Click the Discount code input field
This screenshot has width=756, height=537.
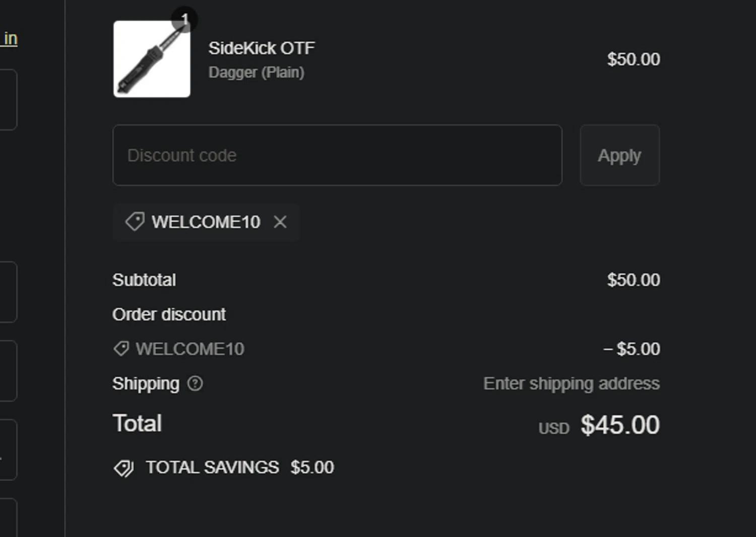click(337, 155)
